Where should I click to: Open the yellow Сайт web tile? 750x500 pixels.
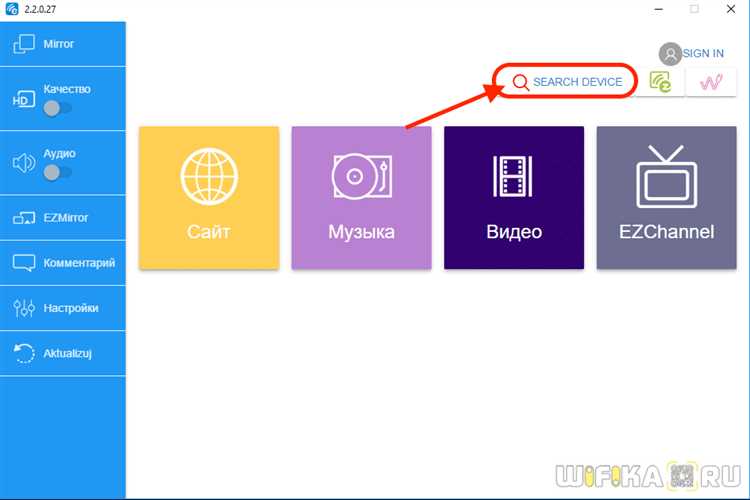tap(208, 197)
